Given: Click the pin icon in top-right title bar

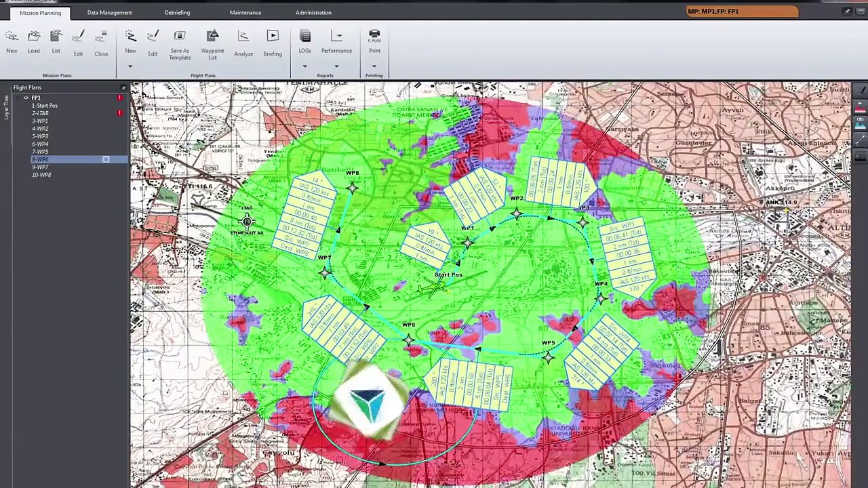Looking at the screenshot, I should pos(847,12).
